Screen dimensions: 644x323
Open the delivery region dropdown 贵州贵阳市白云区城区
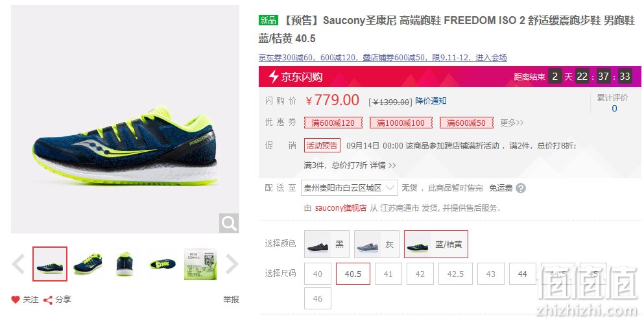[x=349, y=188]
